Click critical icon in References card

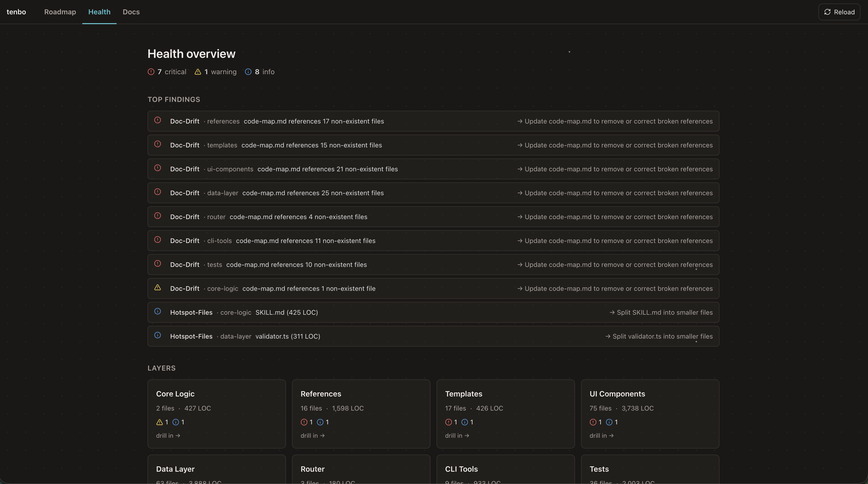[x=304, y=422]
